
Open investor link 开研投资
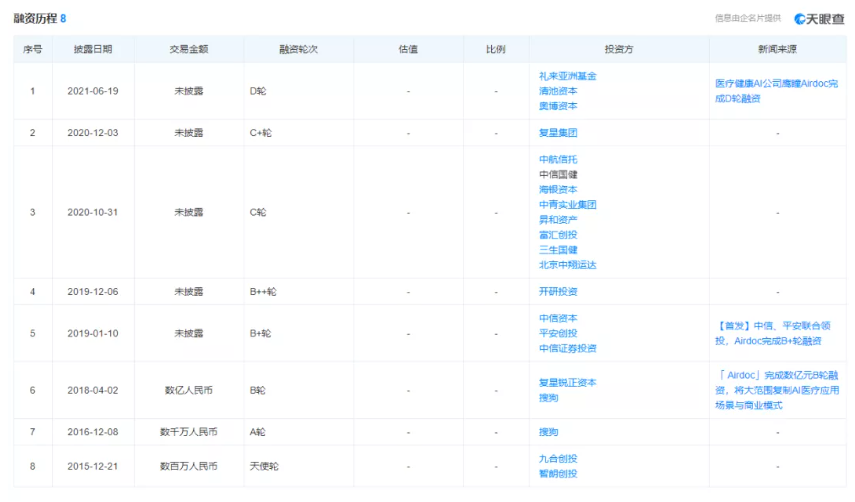click(x=558, y=292)
